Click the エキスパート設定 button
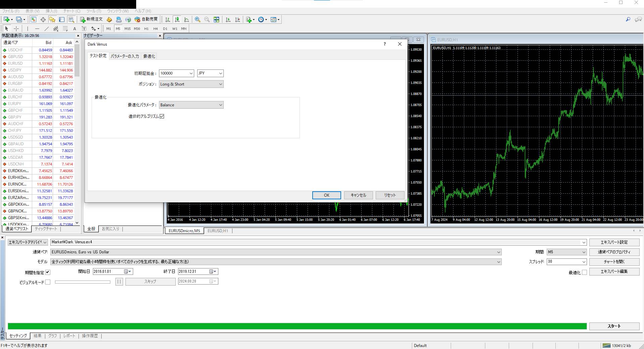 614,242
